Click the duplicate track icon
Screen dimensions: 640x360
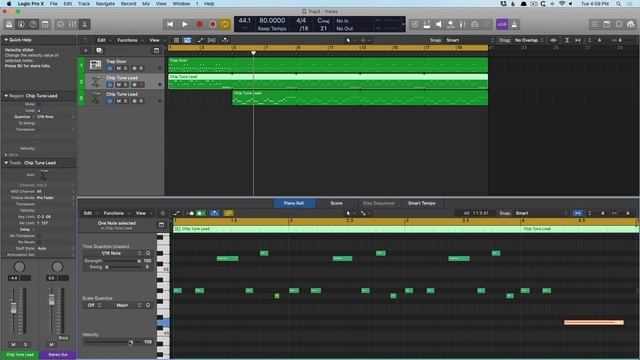click(x=99, y=51)
